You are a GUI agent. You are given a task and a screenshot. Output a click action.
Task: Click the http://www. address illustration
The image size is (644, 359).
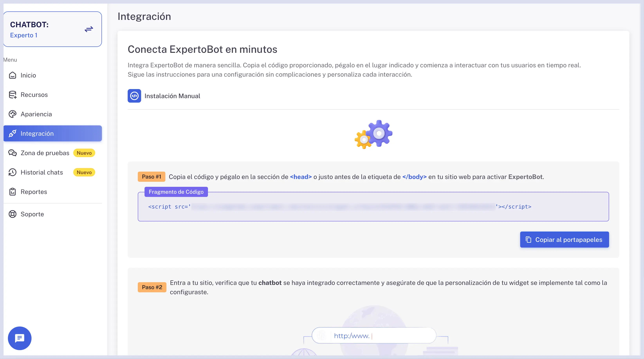point(374,335)
